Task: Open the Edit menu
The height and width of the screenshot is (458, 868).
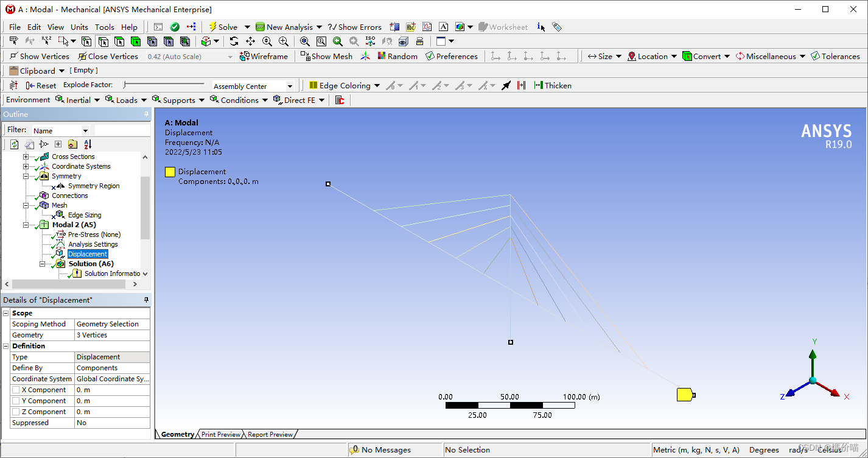Action: [34, 27]
